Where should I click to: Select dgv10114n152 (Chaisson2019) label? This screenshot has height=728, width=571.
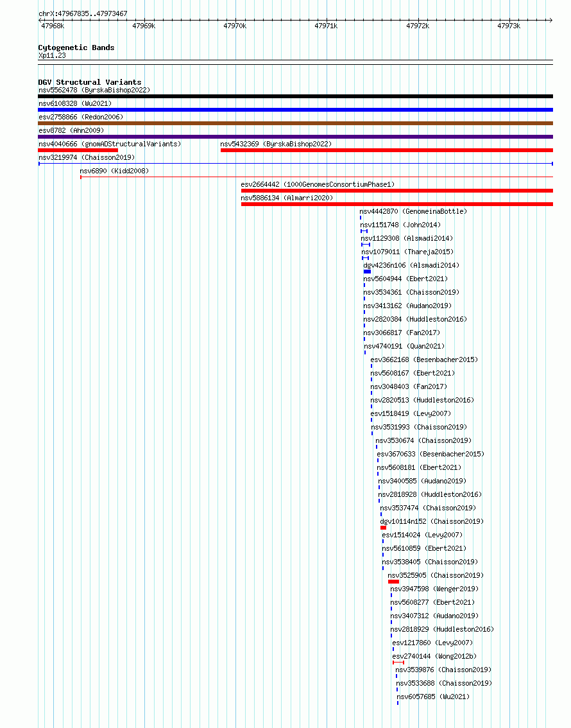[x=432, y=521]
